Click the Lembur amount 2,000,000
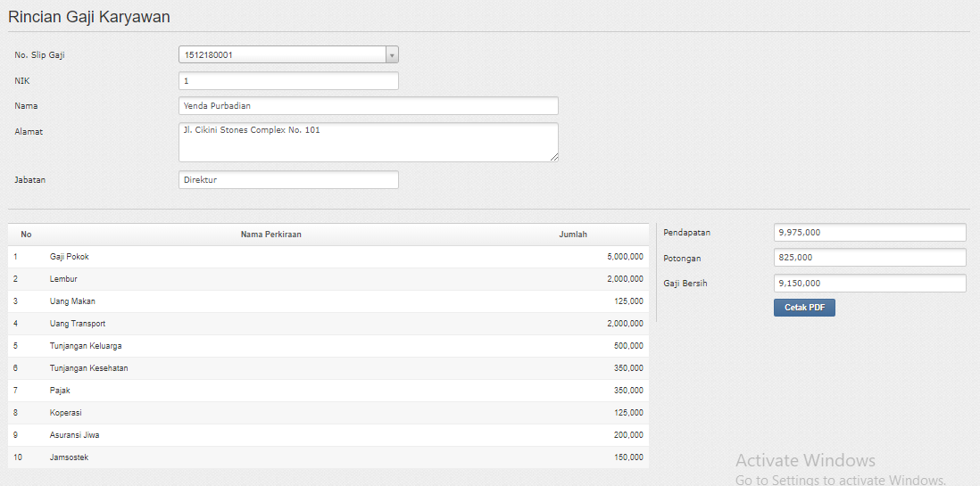This screenshot has width=980, height=486. click(x=625, y=279)
